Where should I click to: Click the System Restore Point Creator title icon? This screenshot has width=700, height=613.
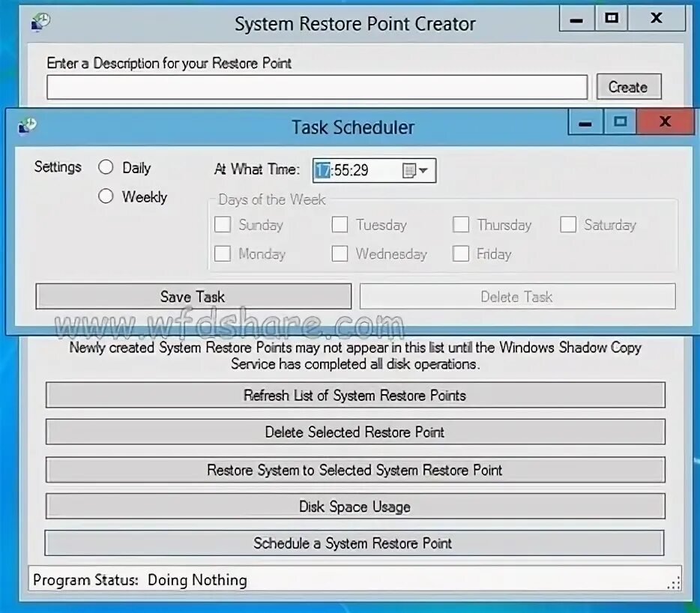(40, 22)
